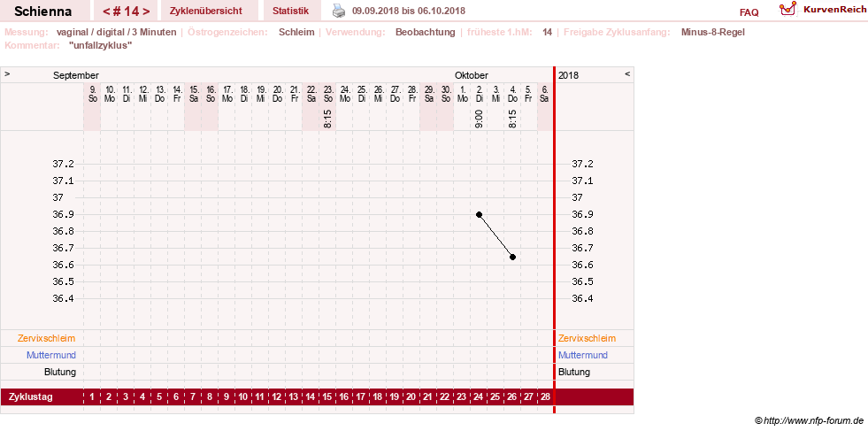Click the date range 09.09.2018 bis 06.10.2018
The image size is (868, 431).
click(409, 12)
